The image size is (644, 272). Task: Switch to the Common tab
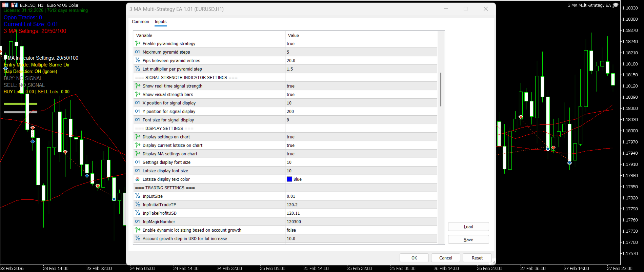pyautogui.click(x=140, y=22)
